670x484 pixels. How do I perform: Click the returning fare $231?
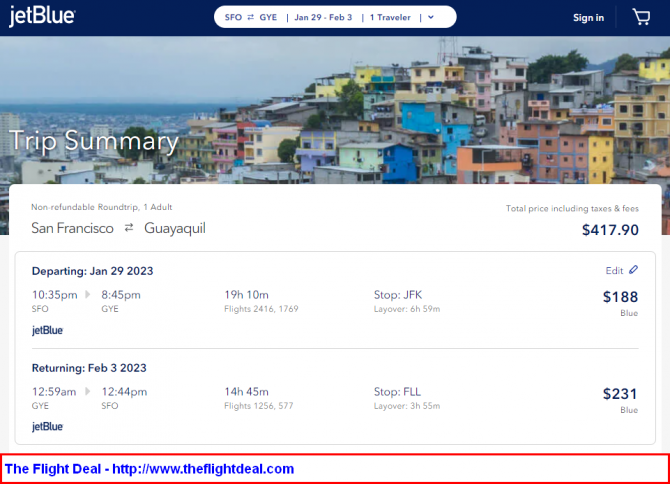(620, 394)
